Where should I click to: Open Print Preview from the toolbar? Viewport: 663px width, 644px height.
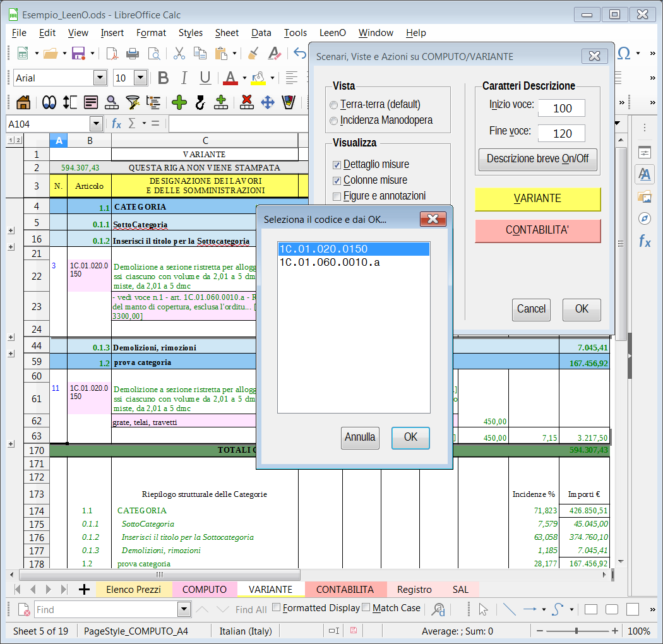154,54
